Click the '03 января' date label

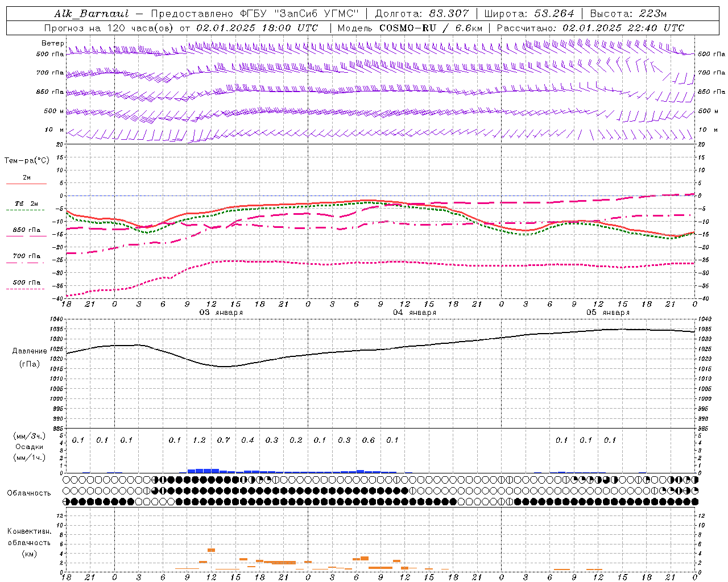pos(221,313)
